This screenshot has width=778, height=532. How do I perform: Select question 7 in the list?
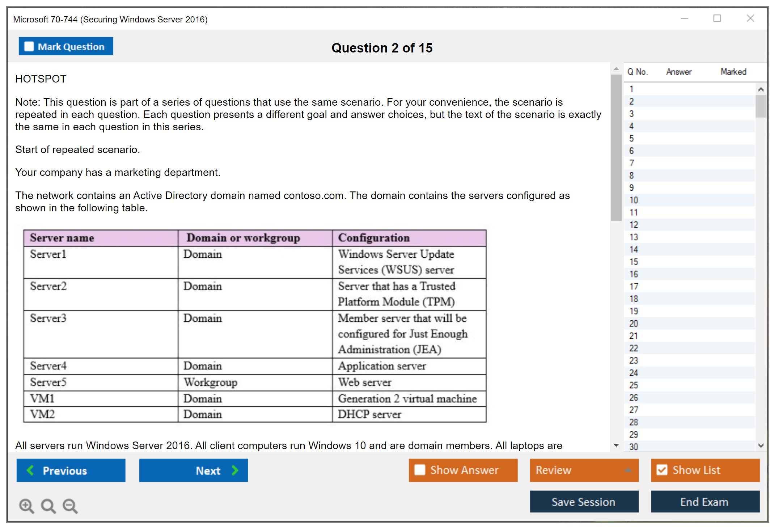click(631, 163)
